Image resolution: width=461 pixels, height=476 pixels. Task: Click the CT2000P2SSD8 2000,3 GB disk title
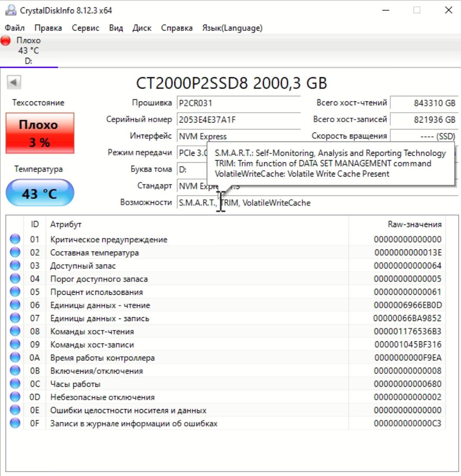231,83
